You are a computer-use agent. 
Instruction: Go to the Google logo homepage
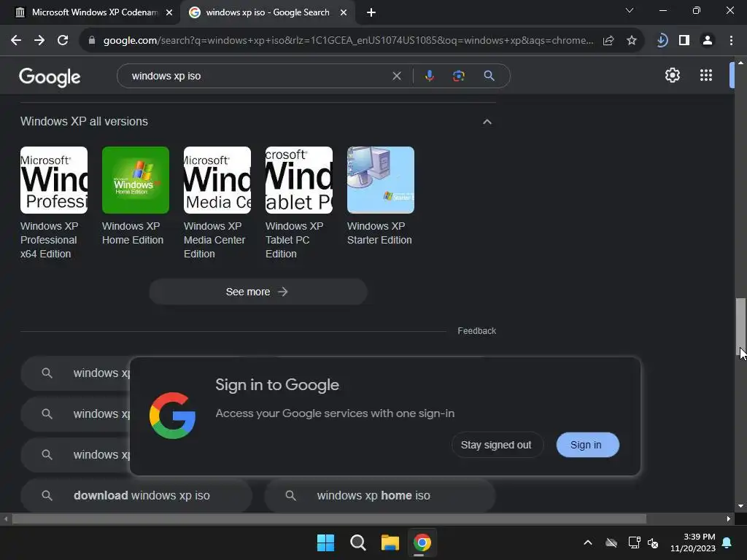click(x=50, y=77)
